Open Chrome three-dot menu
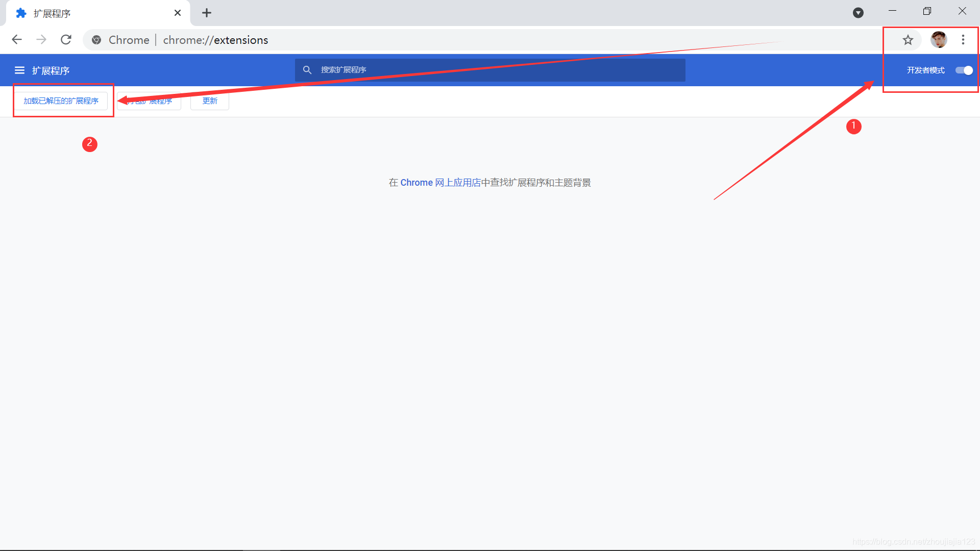 point(963,40)
